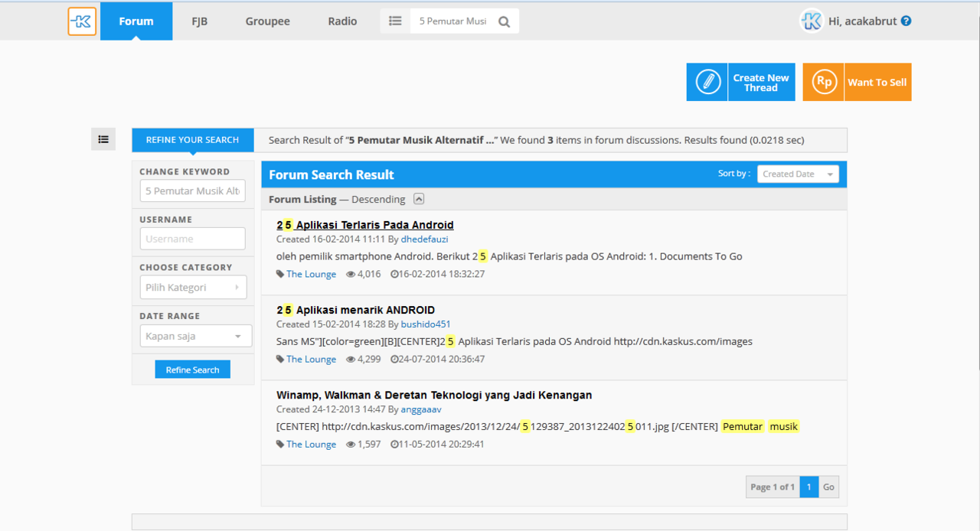
Task: Click the pagination Go button
Action: click(828, 487)
